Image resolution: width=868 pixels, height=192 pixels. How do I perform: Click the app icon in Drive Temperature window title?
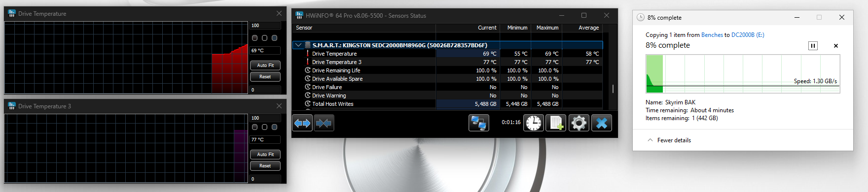click(x=12, y=13)
